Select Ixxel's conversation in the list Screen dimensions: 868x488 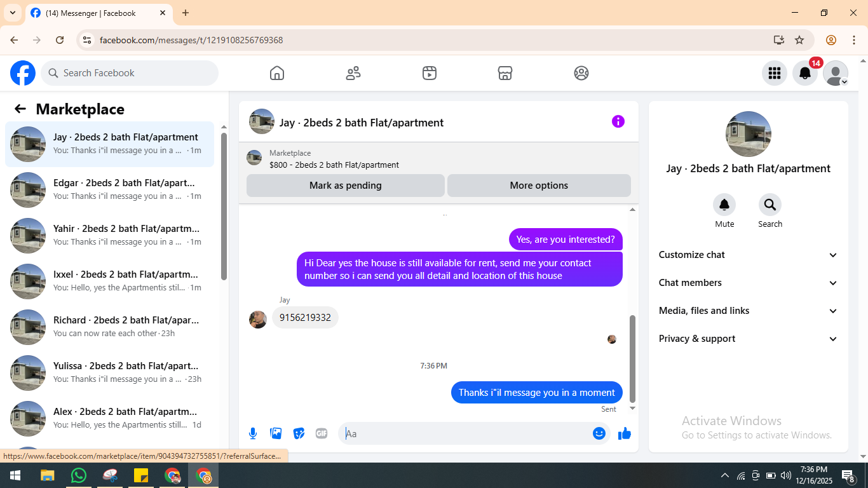109,281
